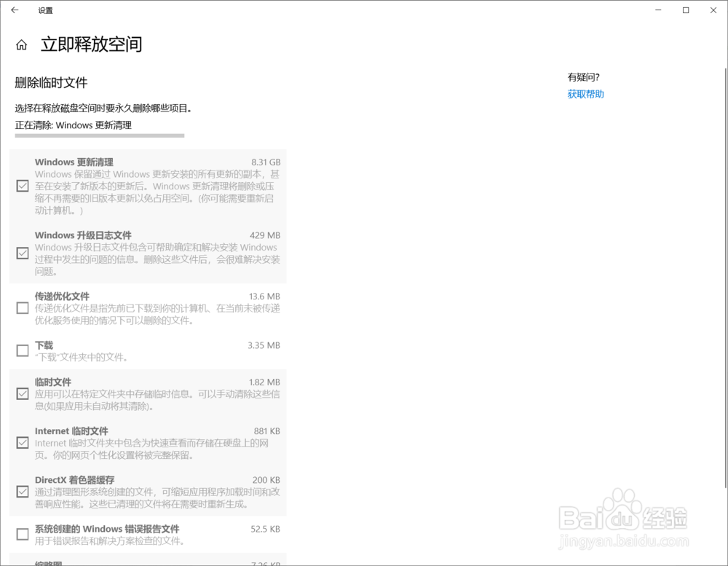This screenshot has height=566, width=728.
Task: Check 系统创建的 Windows 错误报告文件 checkbox
Action: click(23, 534)
